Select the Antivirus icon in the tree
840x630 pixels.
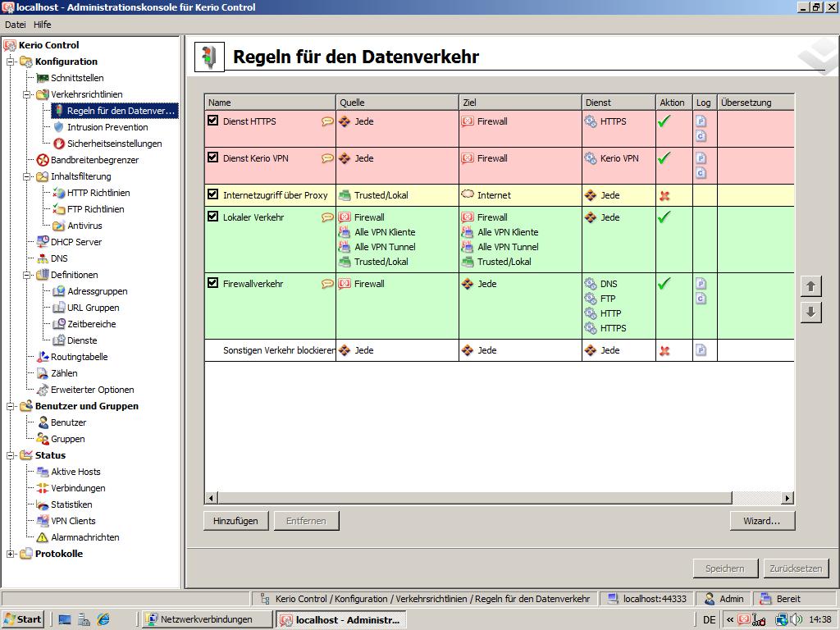[x=59, y=226]
